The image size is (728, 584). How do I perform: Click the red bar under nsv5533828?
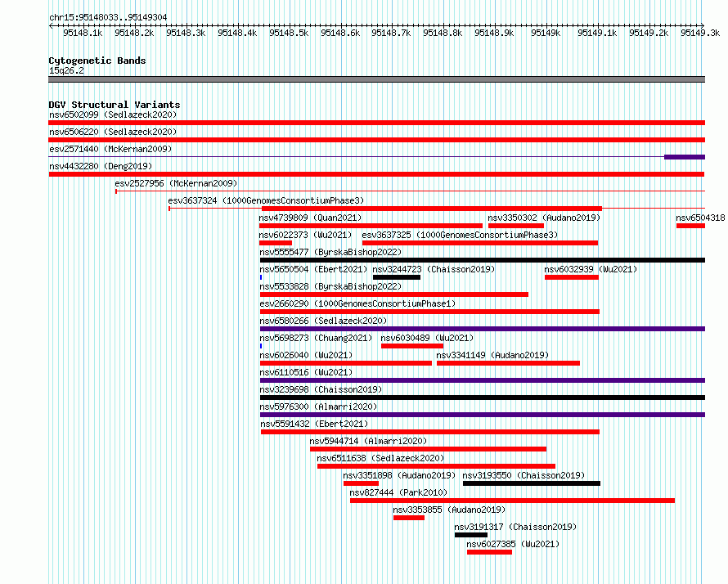(394, 294)
